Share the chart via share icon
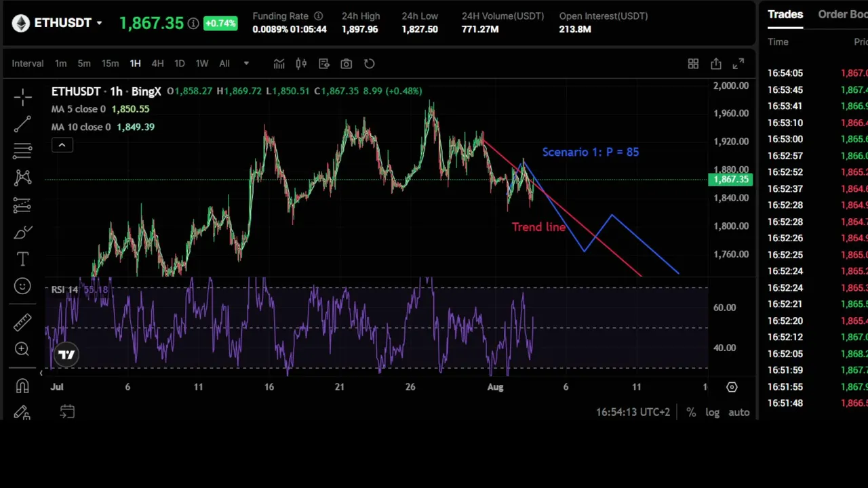The image size is (868, 488). tap(716, 64)
